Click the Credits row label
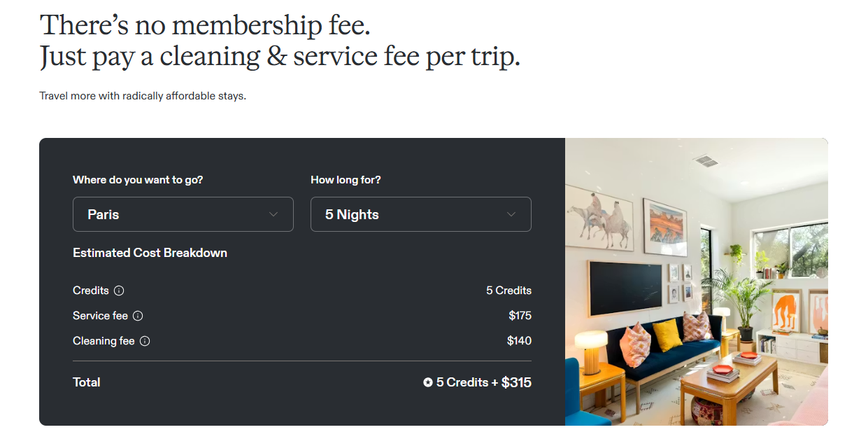Screen dimensions: 868x446 coord(91,291)
